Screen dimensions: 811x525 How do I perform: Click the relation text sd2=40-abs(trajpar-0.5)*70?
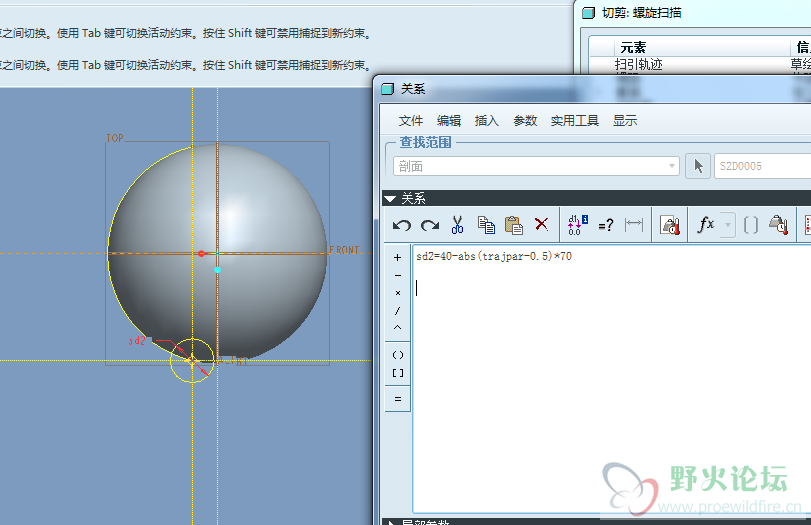[494, 256]
